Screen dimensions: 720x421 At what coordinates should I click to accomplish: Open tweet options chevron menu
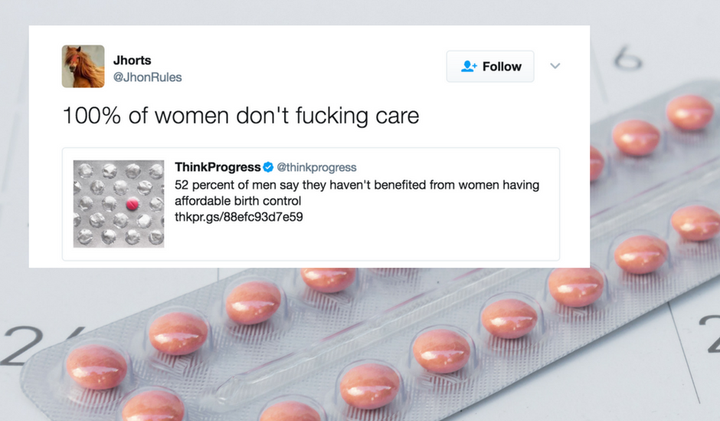[x=555, y=66]
